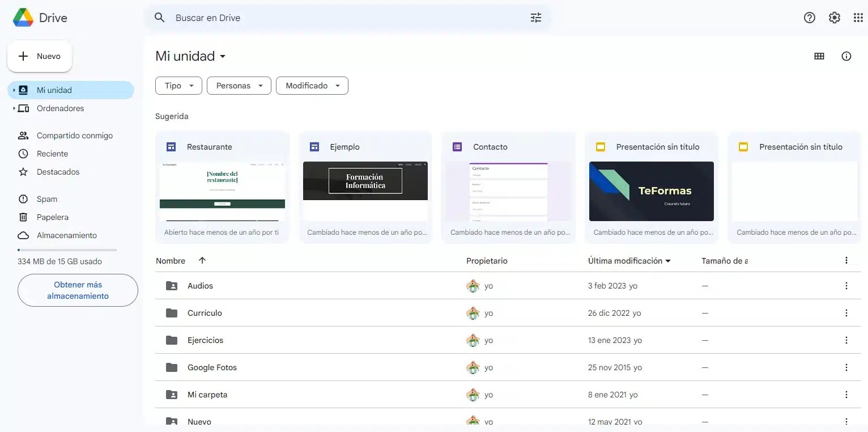Open more actions for Google Fotos row
The width and height of the screenshot is (868, 432).
(x=846, y=367)
